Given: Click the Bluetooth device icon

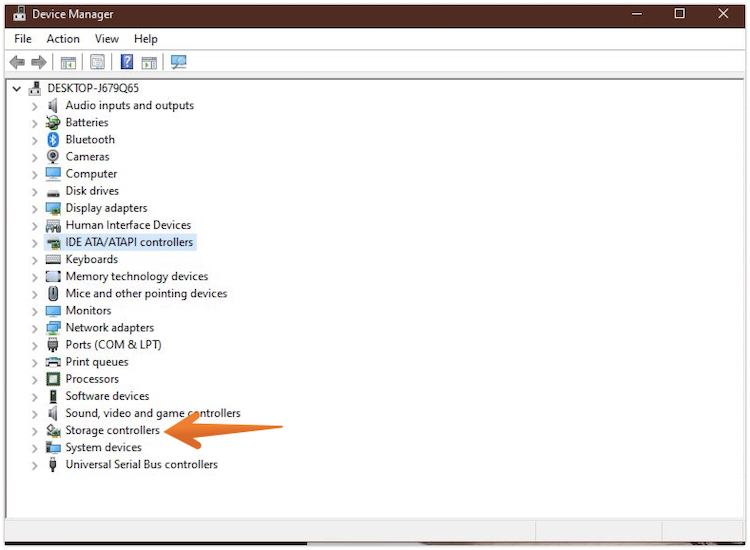Looking at the screenshot, I should 53,140.
